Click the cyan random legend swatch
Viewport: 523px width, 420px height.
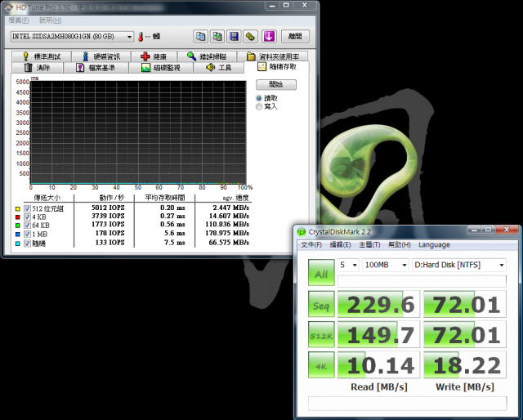tap(18, 244)
